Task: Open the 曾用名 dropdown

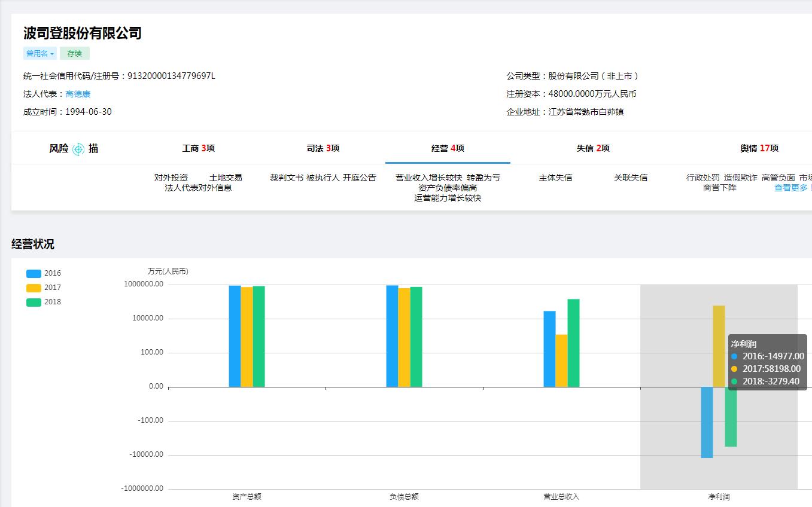Action: coord(40,53)
